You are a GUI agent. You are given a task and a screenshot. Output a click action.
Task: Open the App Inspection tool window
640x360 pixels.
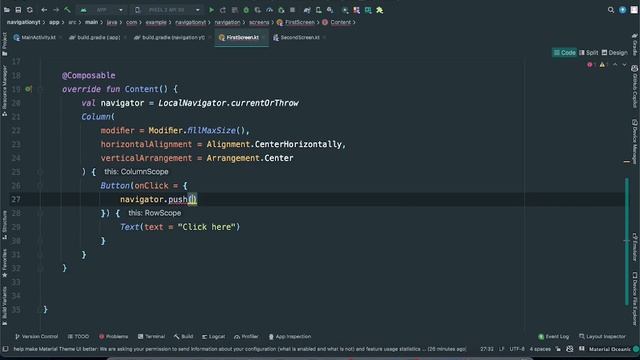pos(290,337)
